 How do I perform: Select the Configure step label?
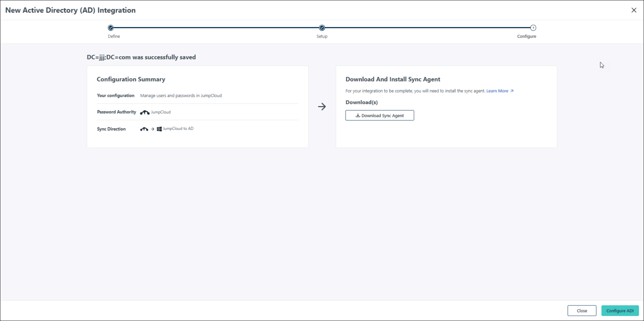[527, 36]
